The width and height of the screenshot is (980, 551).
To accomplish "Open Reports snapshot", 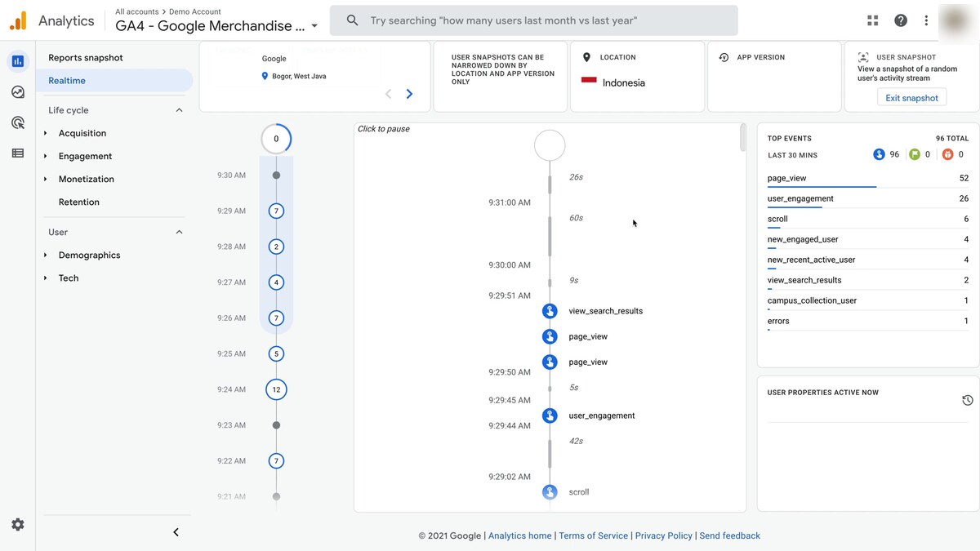I will pyautogui.click(x=86, y=58).
